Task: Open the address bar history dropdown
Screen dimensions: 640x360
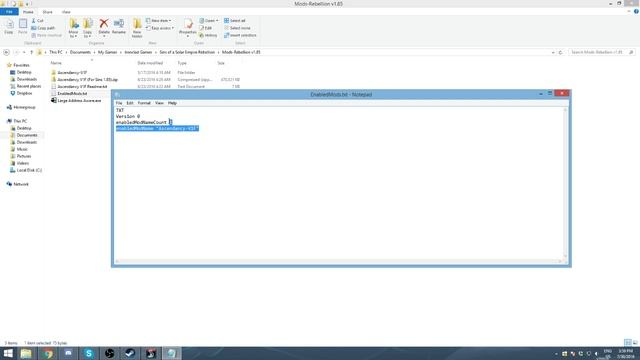Action: [553, 52]
